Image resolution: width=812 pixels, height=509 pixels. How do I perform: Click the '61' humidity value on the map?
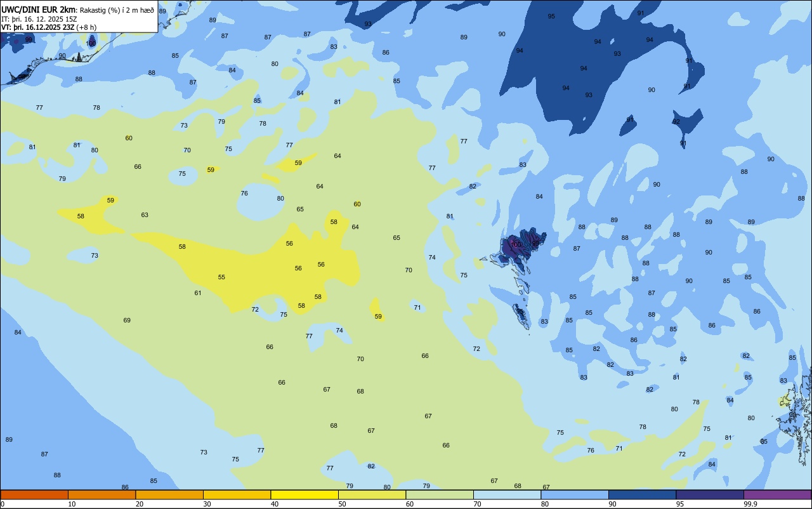coord(198,293)
